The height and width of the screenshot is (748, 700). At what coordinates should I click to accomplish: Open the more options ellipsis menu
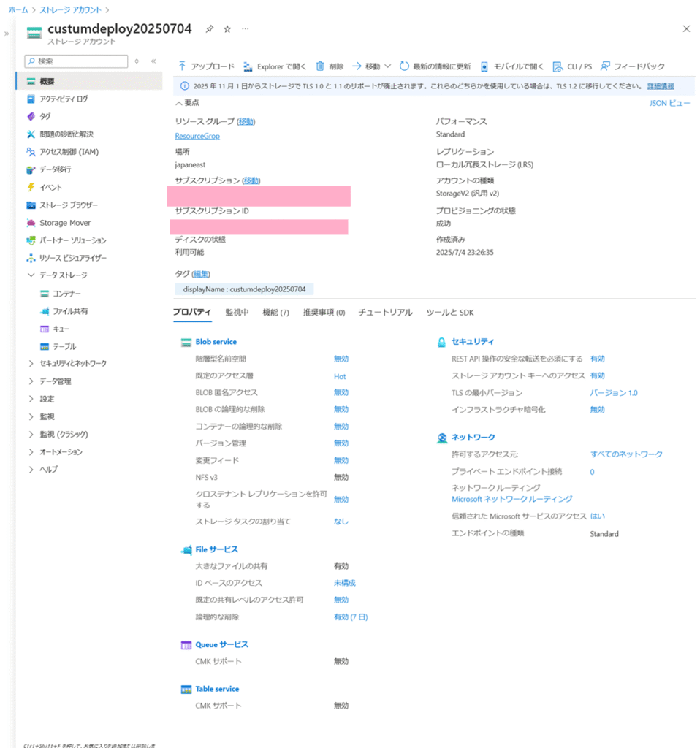coord(246,28)
